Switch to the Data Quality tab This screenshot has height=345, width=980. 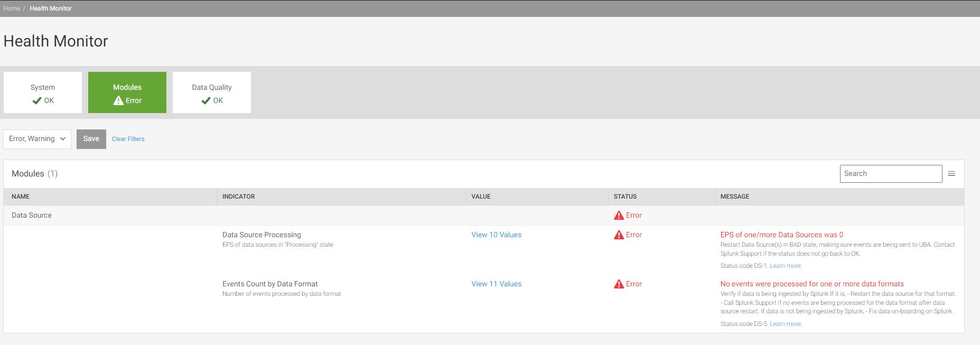tap(212, 92)
